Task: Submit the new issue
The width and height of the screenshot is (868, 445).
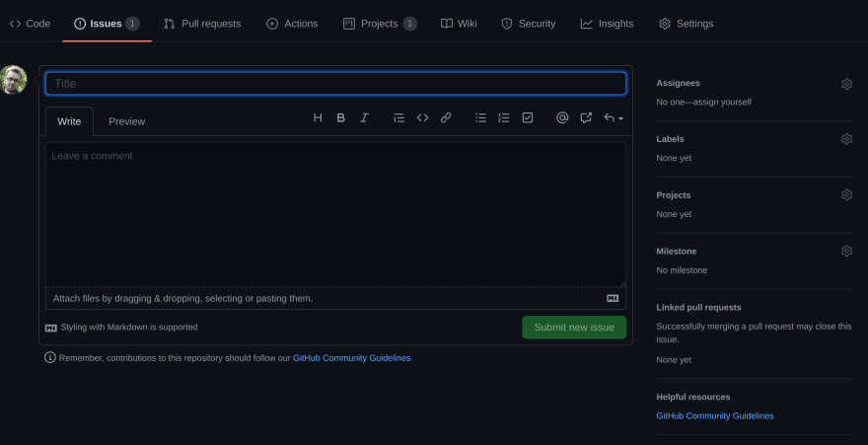Action: [x=574, y=328]
